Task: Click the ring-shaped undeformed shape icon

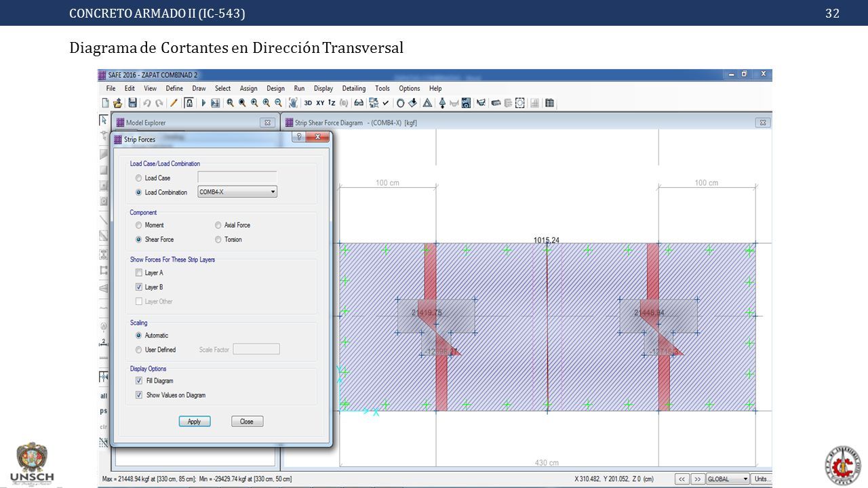Action: coord(401,103)
